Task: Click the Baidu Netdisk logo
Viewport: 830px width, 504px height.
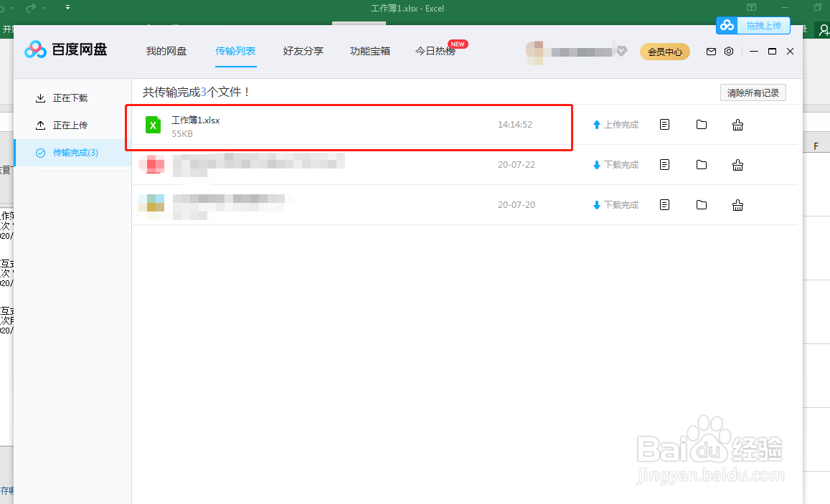Action: tap(65, 49)
